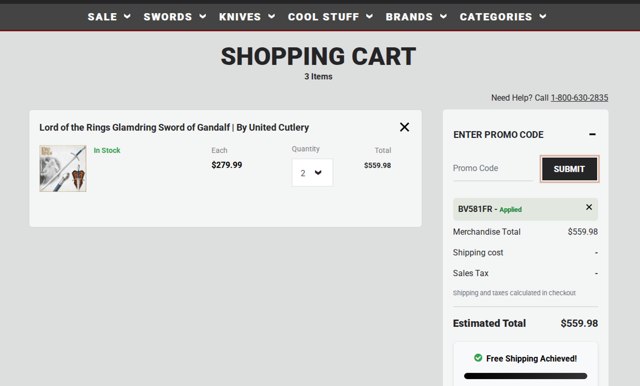Click the Estimated Total $559.98 value
640x386 pixels.
pyautogui.click(x=579, y=323)
